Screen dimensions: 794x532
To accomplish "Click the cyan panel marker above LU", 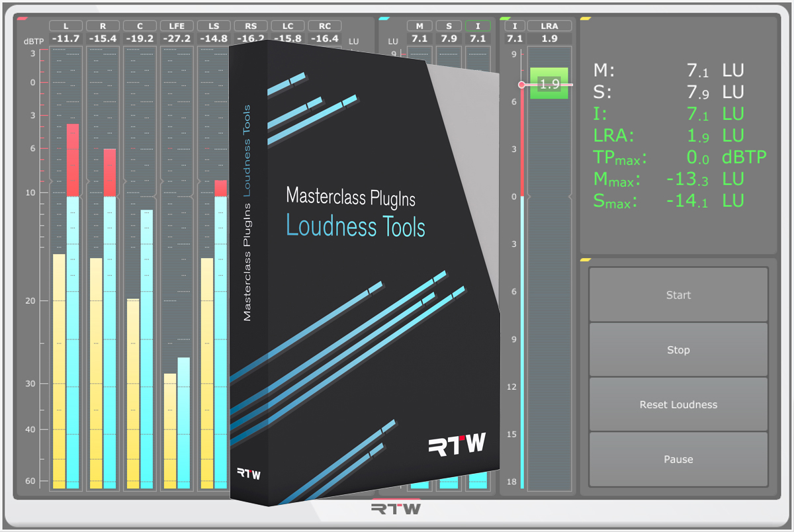I will 384,18.
